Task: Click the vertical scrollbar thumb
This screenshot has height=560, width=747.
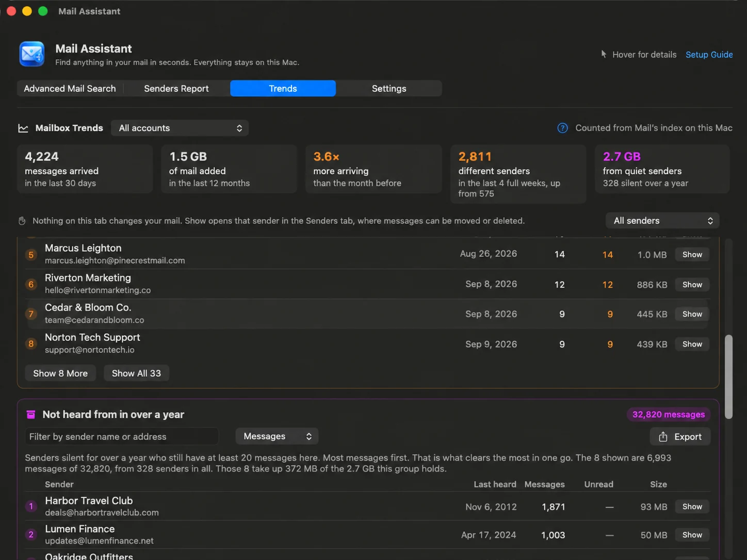Action: (728, 377)
